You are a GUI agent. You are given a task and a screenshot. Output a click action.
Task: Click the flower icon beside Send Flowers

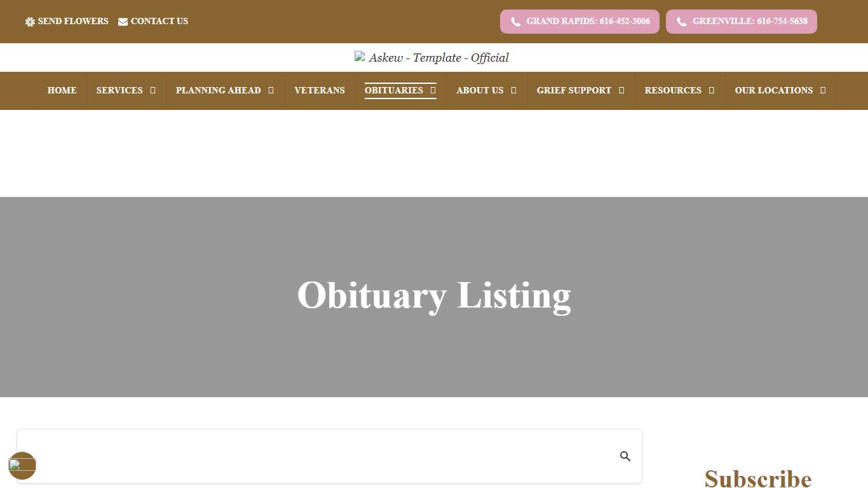29,21
